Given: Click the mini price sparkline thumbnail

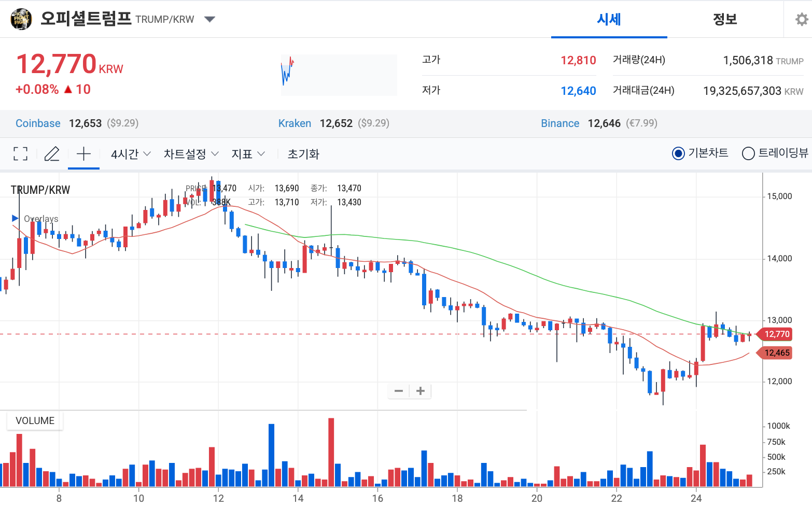Looking at the screenshot, I should (x=339, y=75).
